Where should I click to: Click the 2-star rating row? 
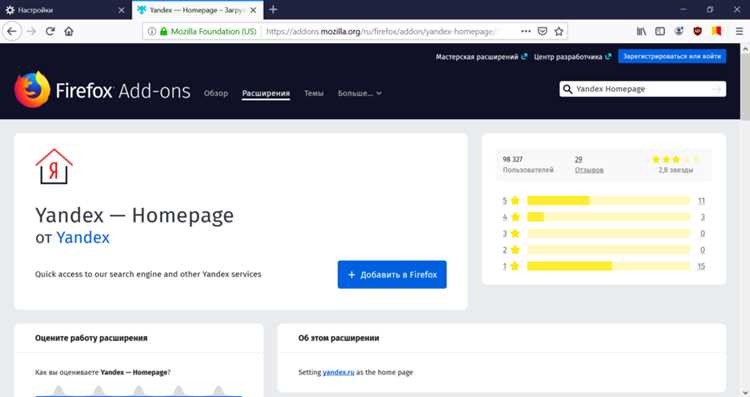click(603, 250)
